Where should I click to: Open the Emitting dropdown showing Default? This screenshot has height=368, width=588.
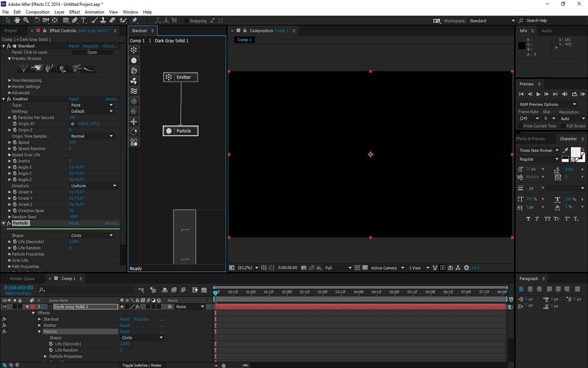(92, 112)
